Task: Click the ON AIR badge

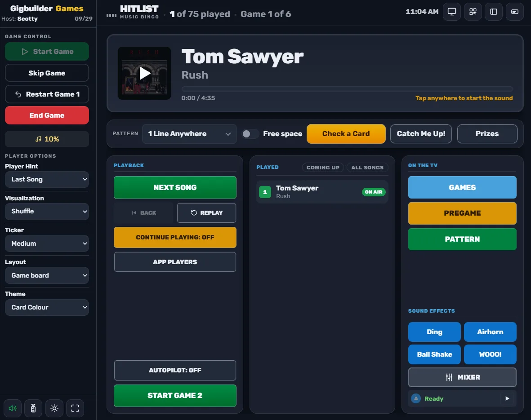Action: click(x=374, y=192)
